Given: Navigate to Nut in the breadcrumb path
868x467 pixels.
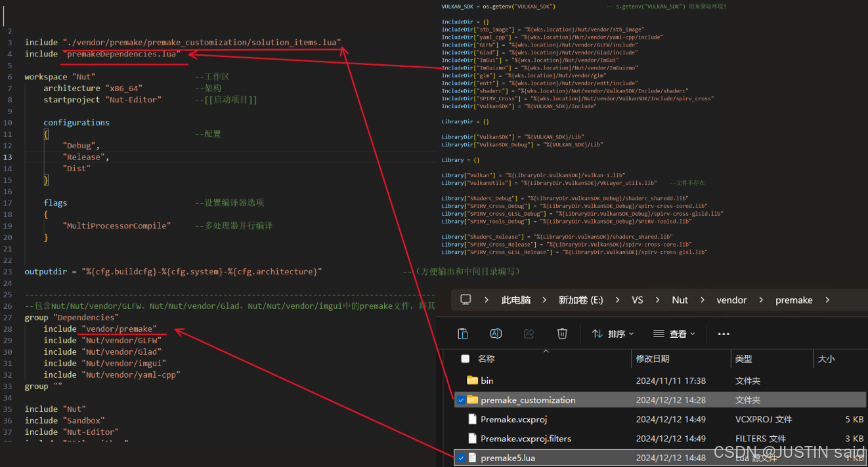Looking at the screenshot, I should pos(680,300).
